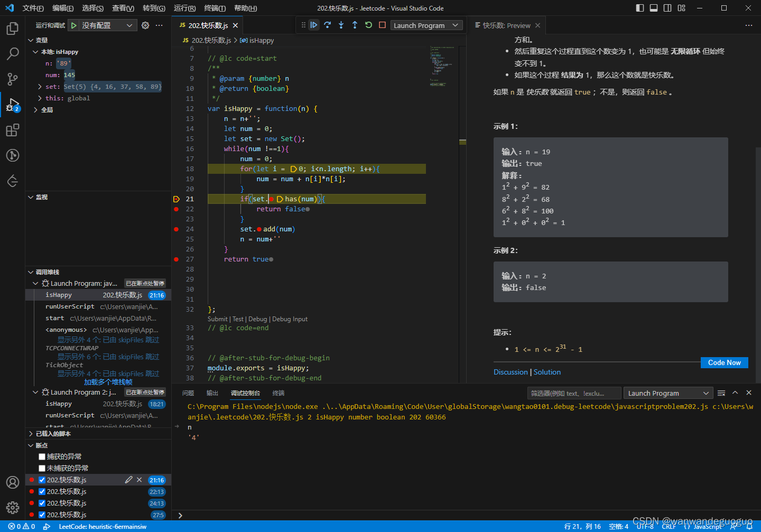Toggle 捕获的异常 checkbox
Viewport: 761px width, 532px height.
coord(42,456)
